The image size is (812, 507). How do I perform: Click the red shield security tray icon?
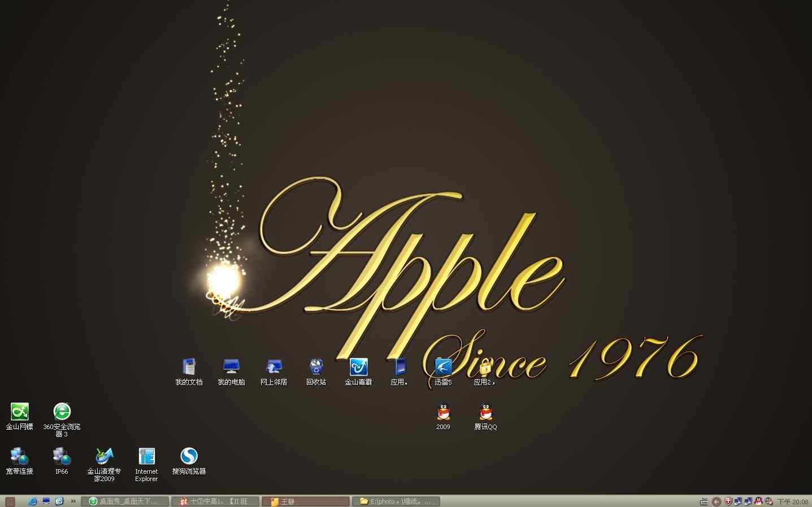pyautogui.click(x=728, y=501)
